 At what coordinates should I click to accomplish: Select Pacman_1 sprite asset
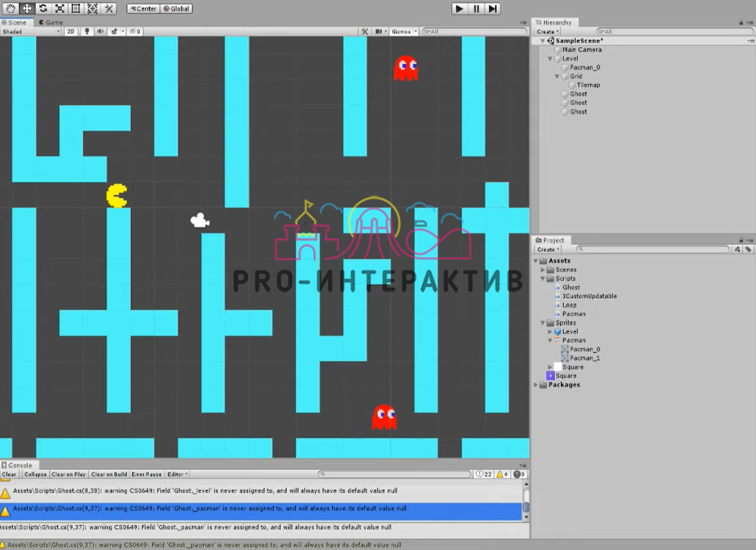(x=584, y=358)
